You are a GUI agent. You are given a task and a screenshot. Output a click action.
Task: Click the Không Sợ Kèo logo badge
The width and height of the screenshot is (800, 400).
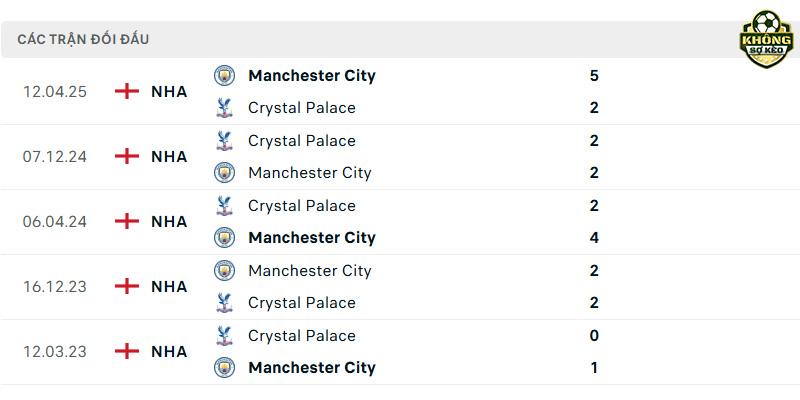[766, 39]
